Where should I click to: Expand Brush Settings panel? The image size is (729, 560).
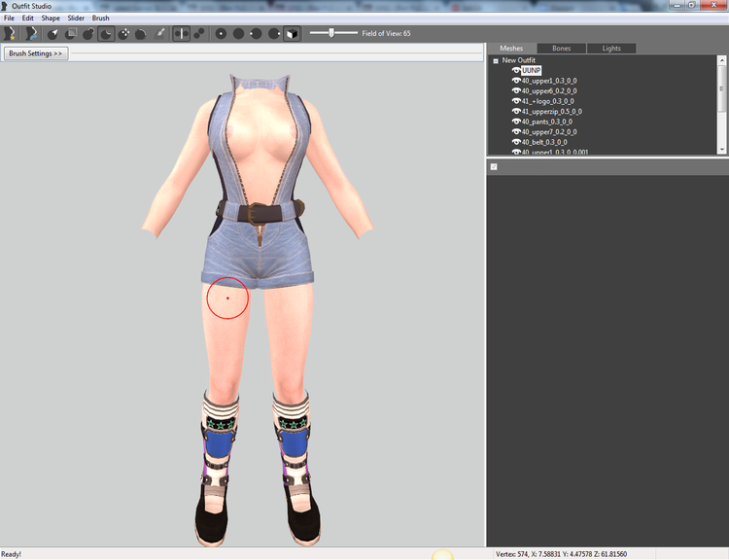click(x=36, y=53)
